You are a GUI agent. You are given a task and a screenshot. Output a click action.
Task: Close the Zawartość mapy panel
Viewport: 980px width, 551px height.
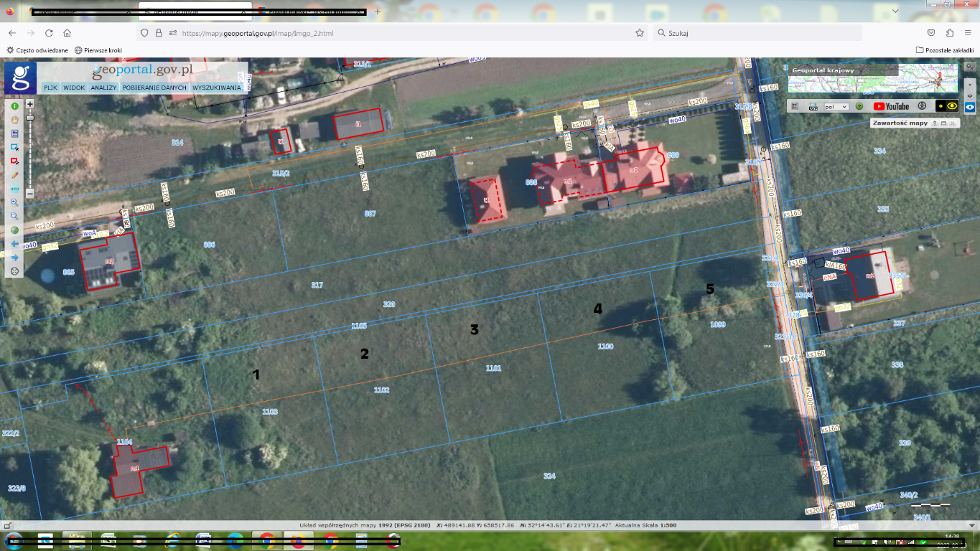coord(952,123)
